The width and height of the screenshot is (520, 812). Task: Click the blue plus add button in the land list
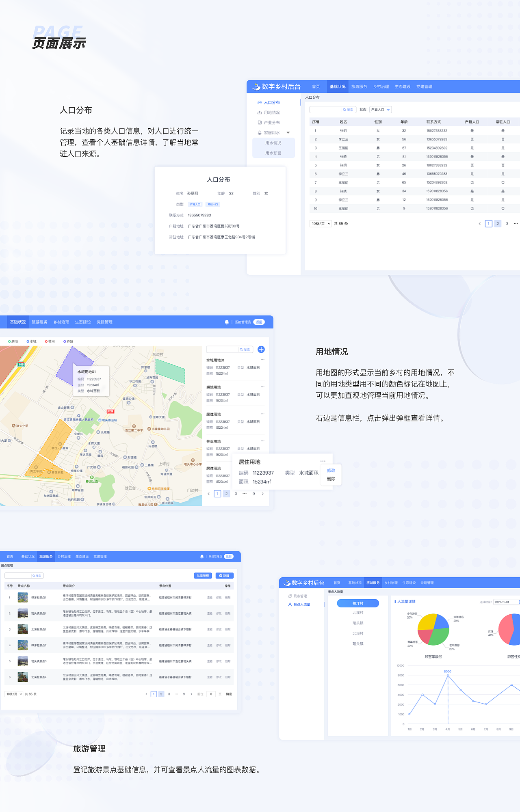point(261,350)
